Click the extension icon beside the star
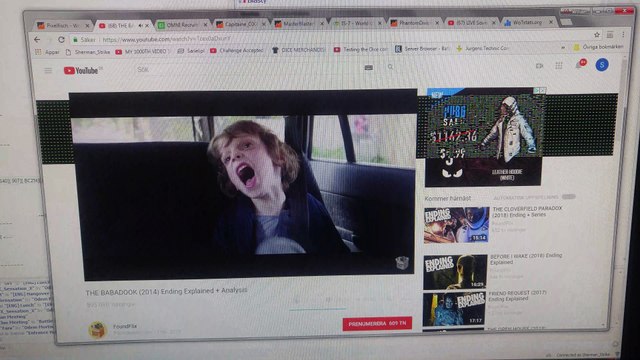This screenshot has width=640, height=360. click(610, 35)
